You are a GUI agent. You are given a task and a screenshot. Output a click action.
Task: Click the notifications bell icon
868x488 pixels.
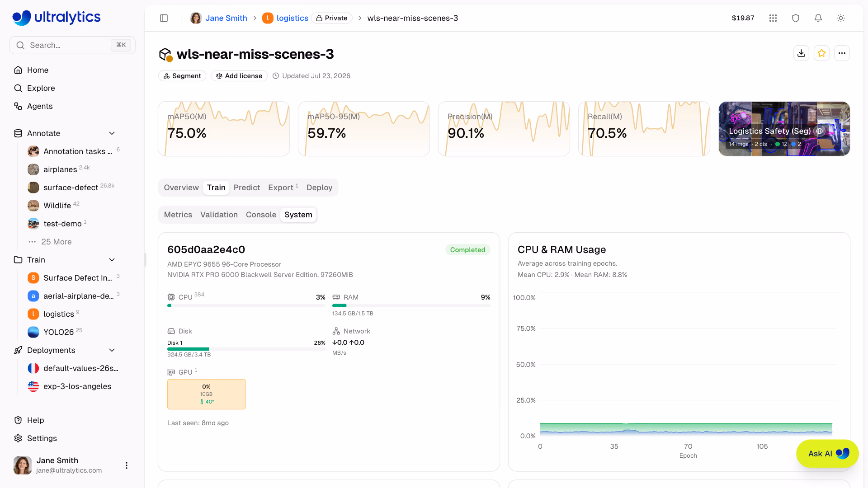point(818,18)
